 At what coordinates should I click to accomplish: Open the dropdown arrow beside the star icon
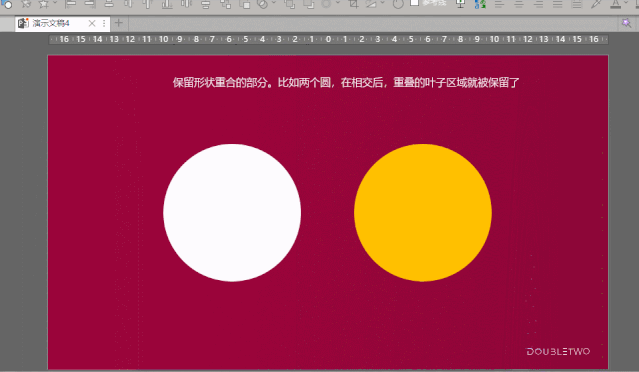click(x=55, y=3)
